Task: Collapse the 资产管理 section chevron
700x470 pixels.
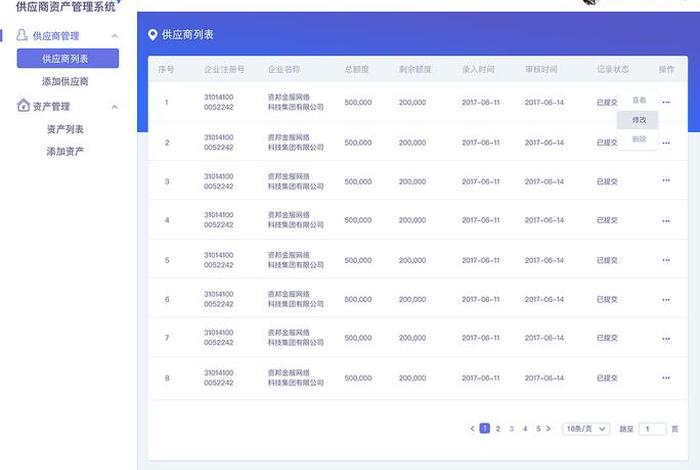Action: 115,107
